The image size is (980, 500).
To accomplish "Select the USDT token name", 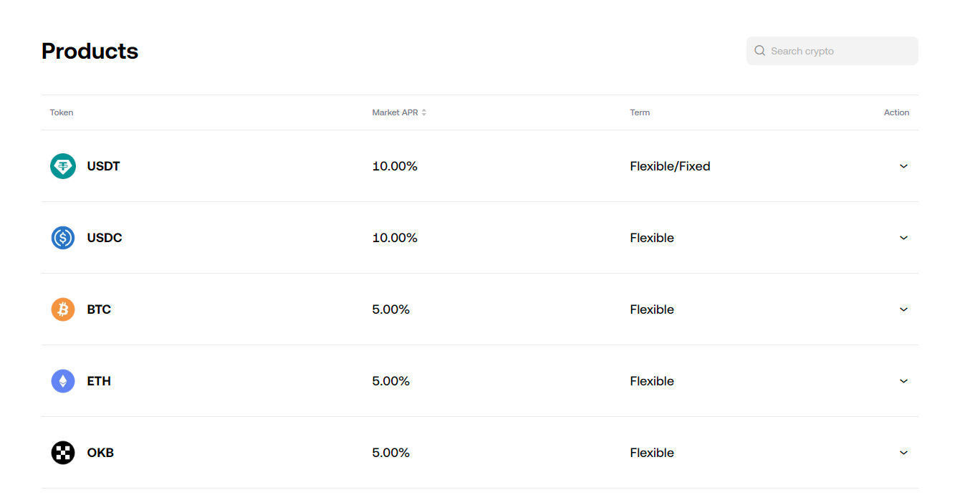I will 104,166.
